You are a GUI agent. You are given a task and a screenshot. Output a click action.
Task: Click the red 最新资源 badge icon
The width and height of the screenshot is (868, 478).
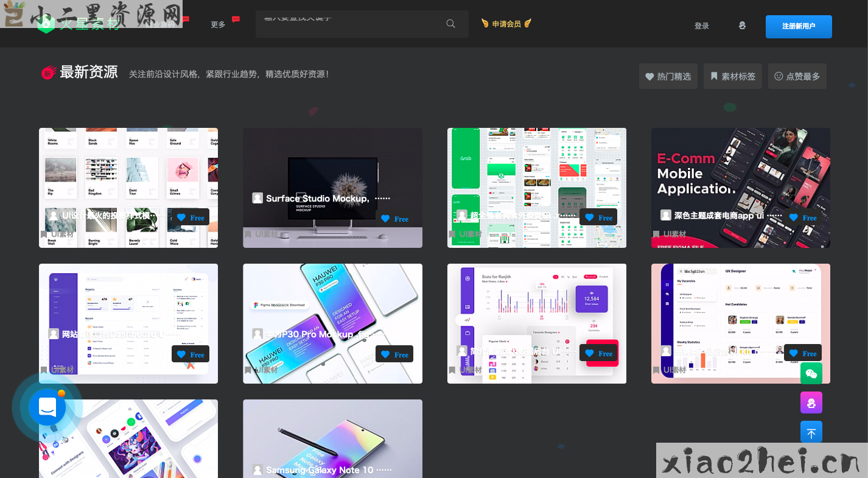tap(49, 72)
